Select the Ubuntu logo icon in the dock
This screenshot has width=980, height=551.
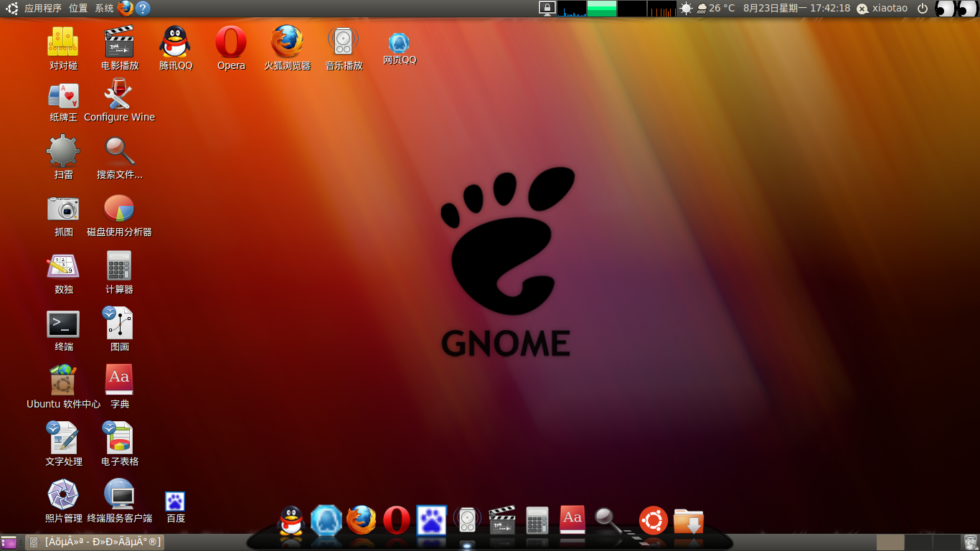pyautogui.click(x=654, y=521)
